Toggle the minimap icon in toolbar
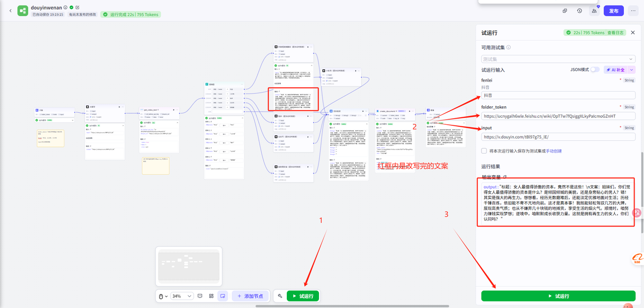The image size is (644, 308). 223,296
